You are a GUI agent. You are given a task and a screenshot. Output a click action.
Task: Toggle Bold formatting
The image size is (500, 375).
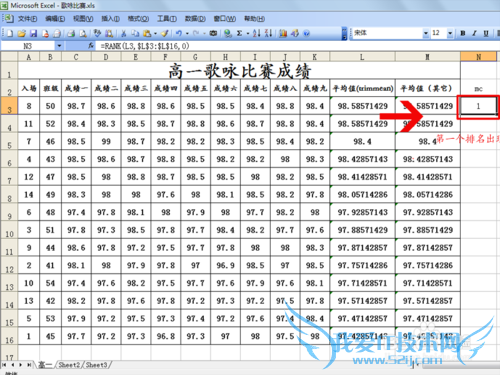463,33
